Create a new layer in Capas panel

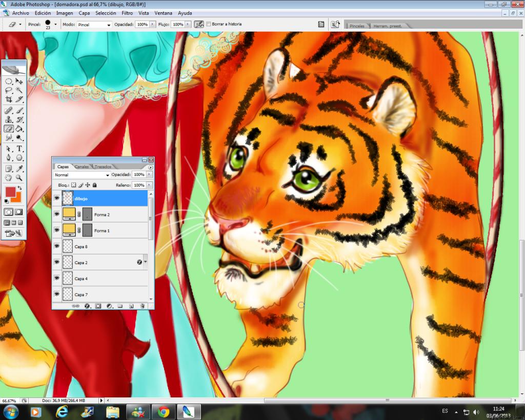pyautogui.click(x=131, y=306)
